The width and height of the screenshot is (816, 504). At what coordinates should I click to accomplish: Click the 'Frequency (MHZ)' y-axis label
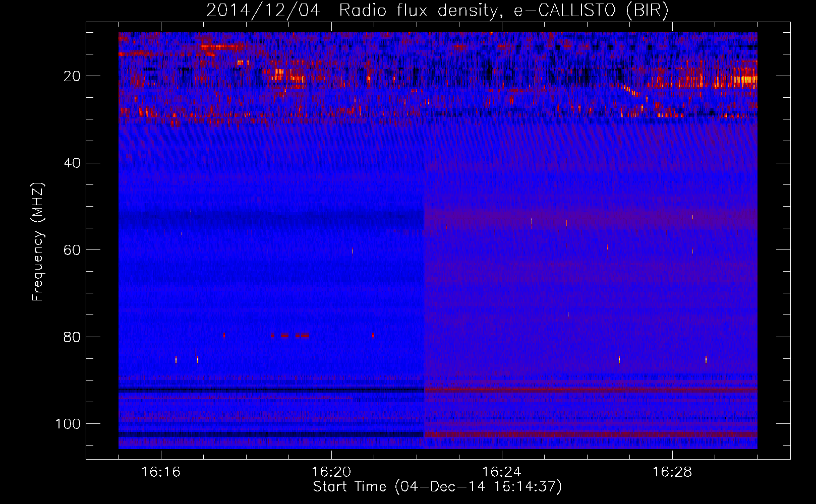pos(38,242)
